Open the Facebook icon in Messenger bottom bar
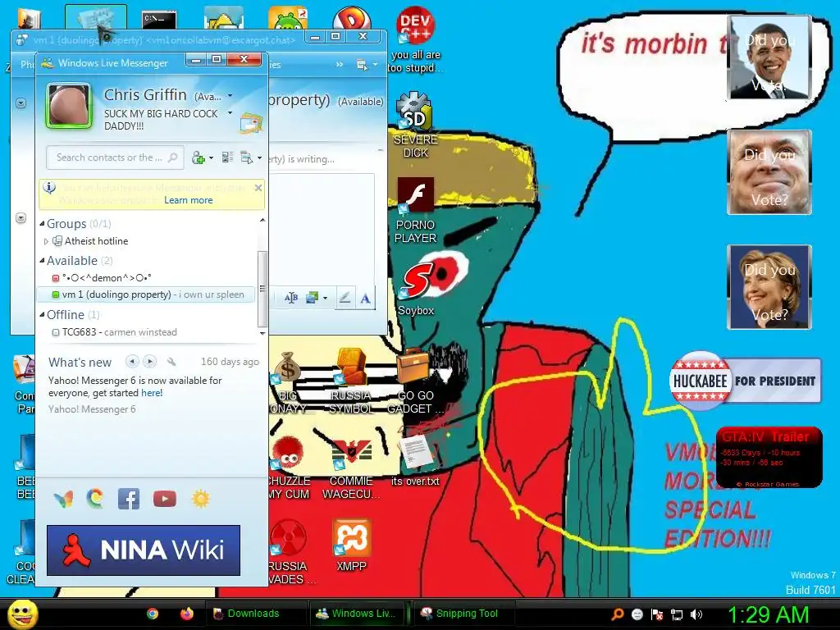Image resolution: width=840 pixels, height=630 pixels. click(129, 499)
